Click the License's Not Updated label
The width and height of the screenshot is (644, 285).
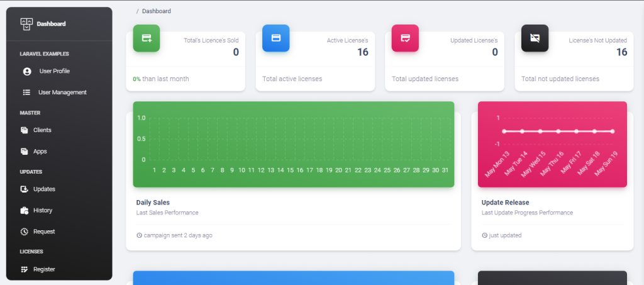[x=598, y=41]
